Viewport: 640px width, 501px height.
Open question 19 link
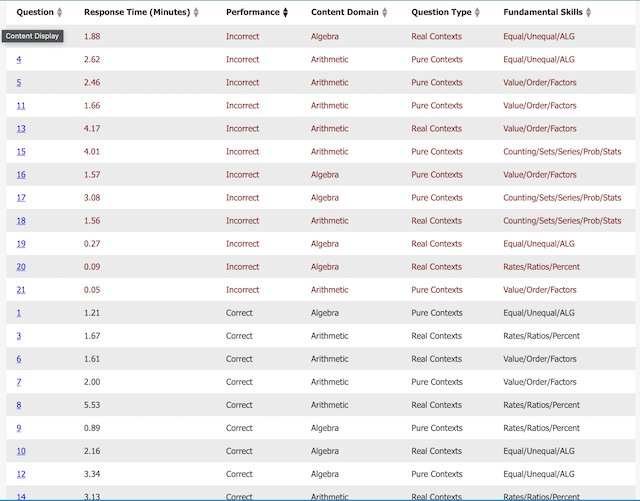coord(21,244)
